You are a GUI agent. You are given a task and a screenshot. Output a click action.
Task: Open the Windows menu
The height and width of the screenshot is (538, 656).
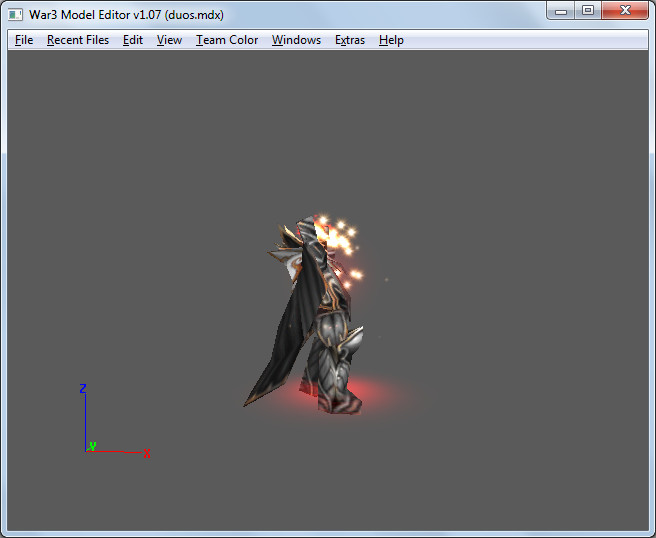296,40
